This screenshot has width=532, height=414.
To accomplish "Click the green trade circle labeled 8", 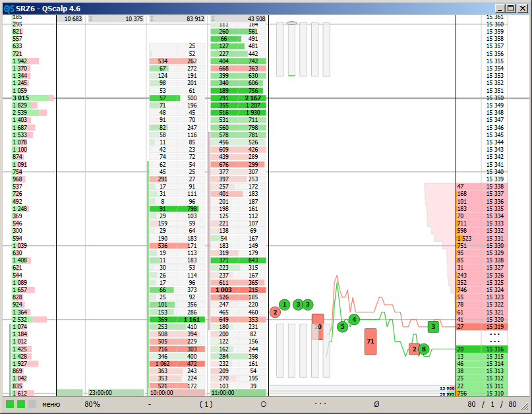I will point(424,349).
